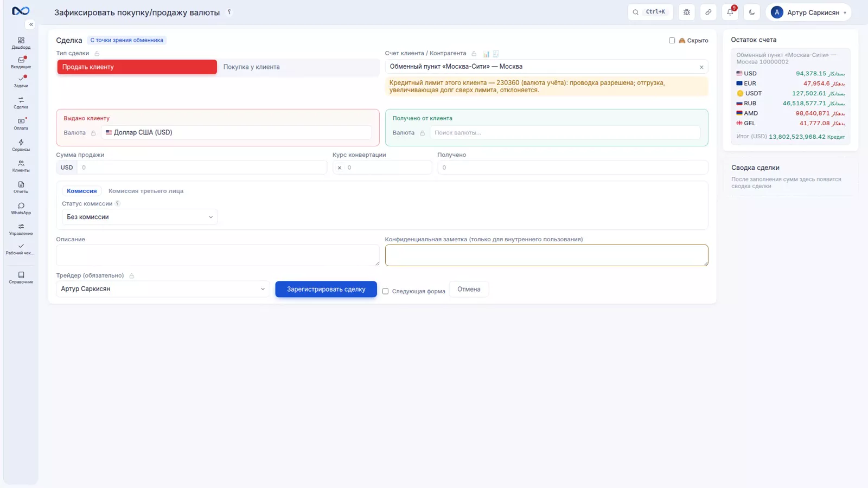Viewport: 868px width, 488px height.
Task: Open the Дашборд sidebar icon
Action: point(21,43)
